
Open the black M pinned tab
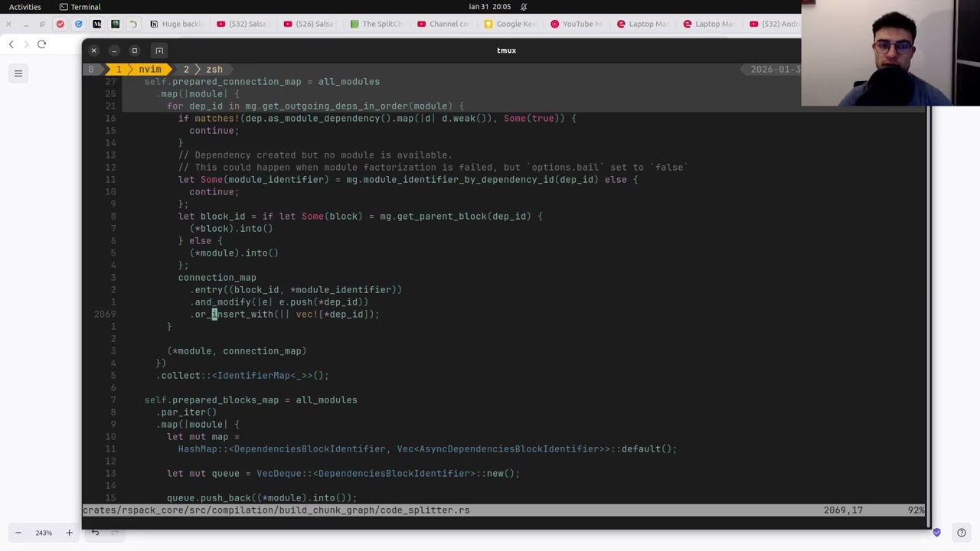97,24
